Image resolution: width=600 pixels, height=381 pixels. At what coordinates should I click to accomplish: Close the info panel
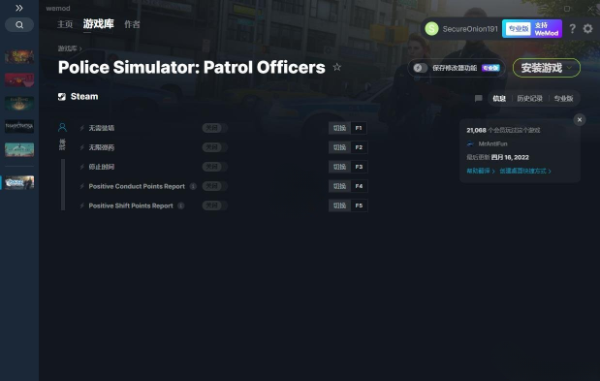pos(579,120)
